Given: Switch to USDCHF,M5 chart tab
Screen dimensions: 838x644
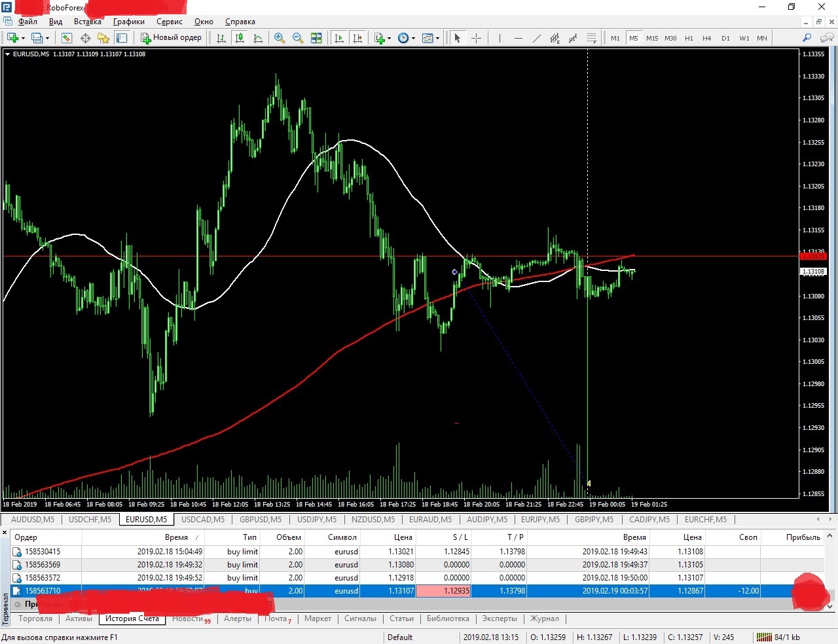Looking at the screenshot, I should coord(90,520).
